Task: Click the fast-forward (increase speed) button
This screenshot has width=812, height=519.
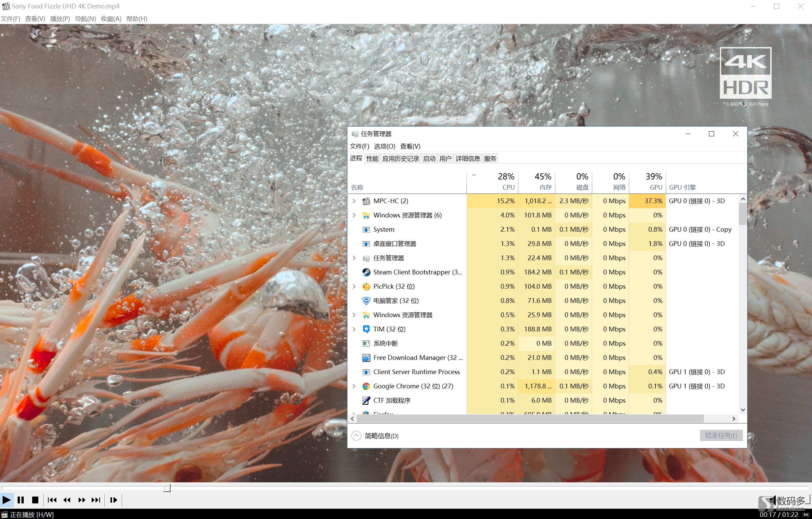Action: [82, 500]
